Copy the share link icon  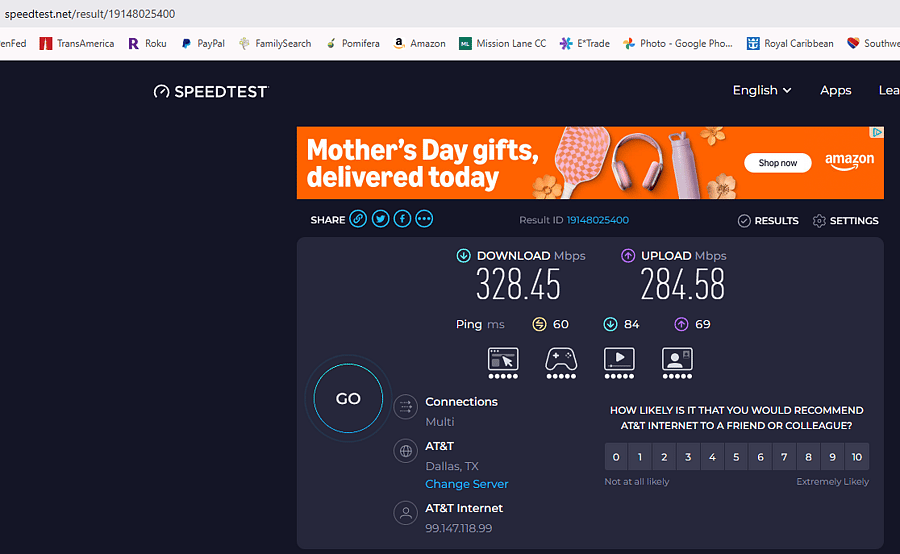(x=358, y=219)
